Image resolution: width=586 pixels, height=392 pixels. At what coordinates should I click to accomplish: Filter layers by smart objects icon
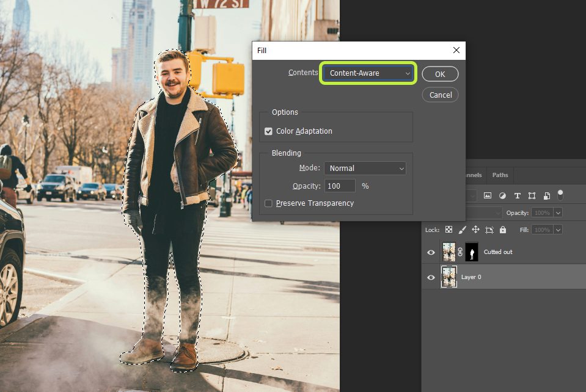[547, 195]
